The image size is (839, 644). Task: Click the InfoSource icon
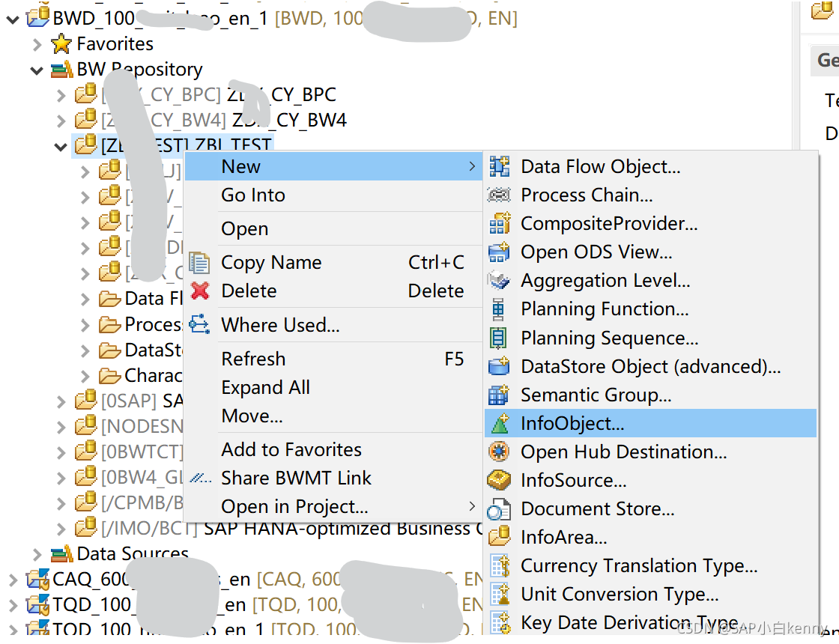pos(499,480)
